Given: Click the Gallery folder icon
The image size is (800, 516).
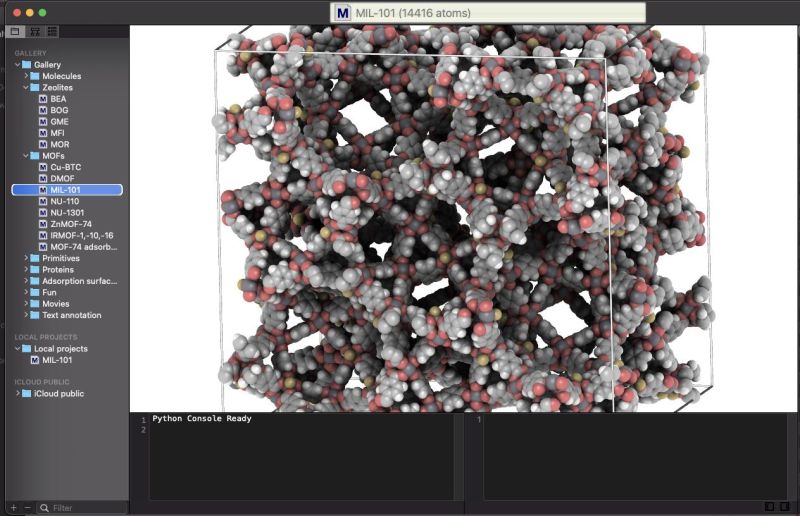Looking at the screenshot, I should (x=27, y=65).
